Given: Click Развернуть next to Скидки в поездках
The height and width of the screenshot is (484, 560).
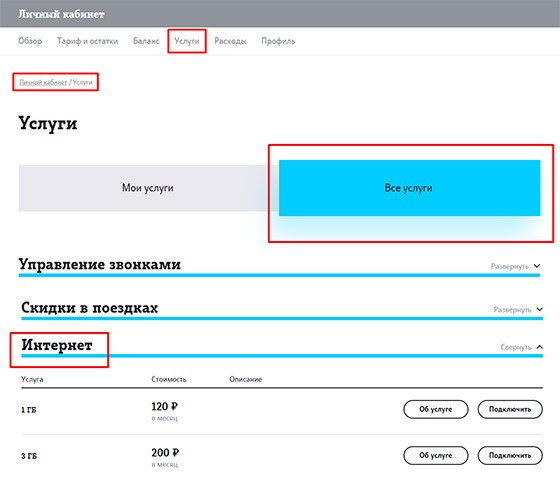Looking at the screenshot, I should coord(512,310).
